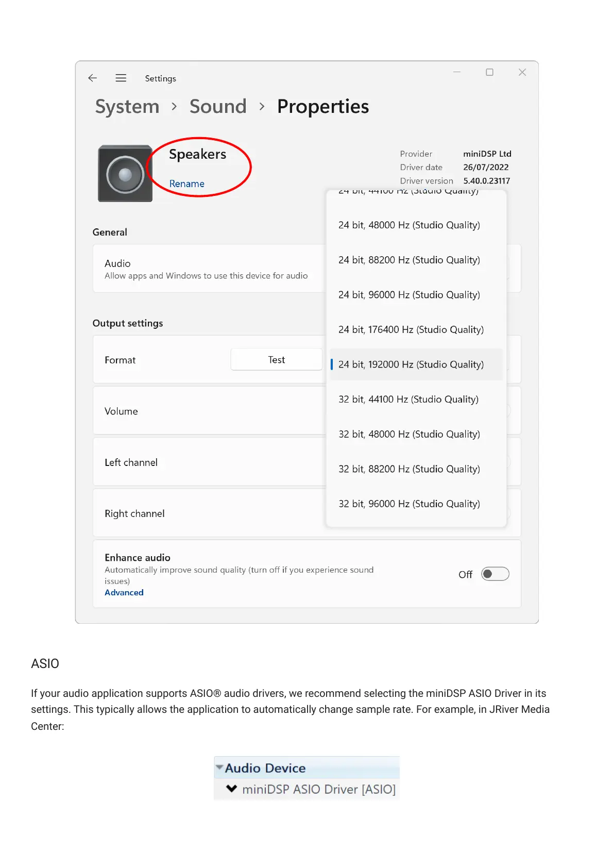Minimize the Settings window
This screenshot has height=868, width=613.
coord(457,73)
